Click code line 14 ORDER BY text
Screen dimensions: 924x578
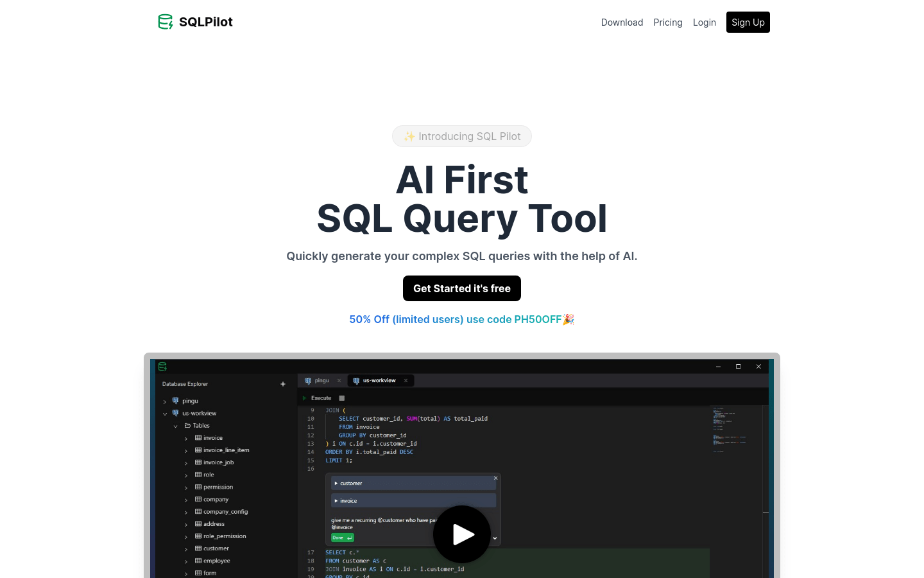coord(369,452)
